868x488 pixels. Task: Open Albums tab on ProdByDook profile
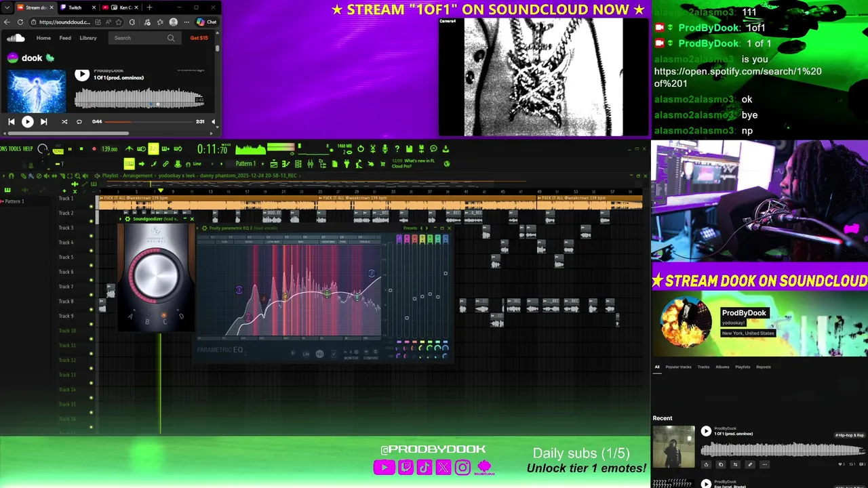[x=722, y=367]
